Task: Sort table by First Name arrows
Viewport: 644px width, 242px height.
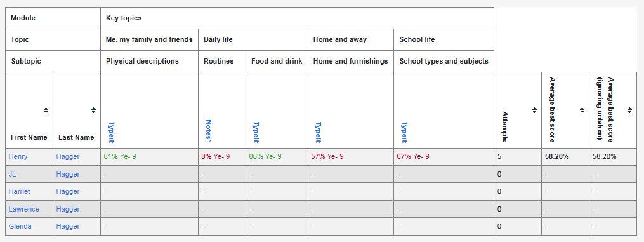Action: click(46, 110)
